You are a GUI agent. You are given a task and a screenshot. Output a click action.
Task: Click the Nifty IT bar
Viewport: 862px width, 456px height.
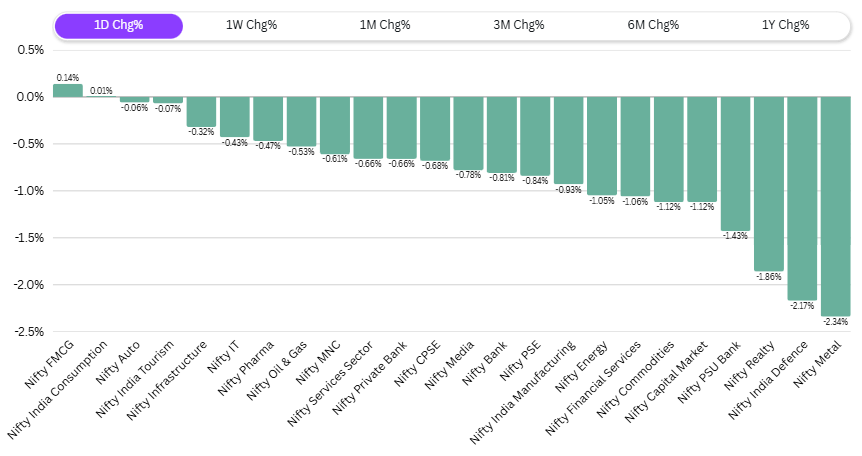click(x=235, y=116)
